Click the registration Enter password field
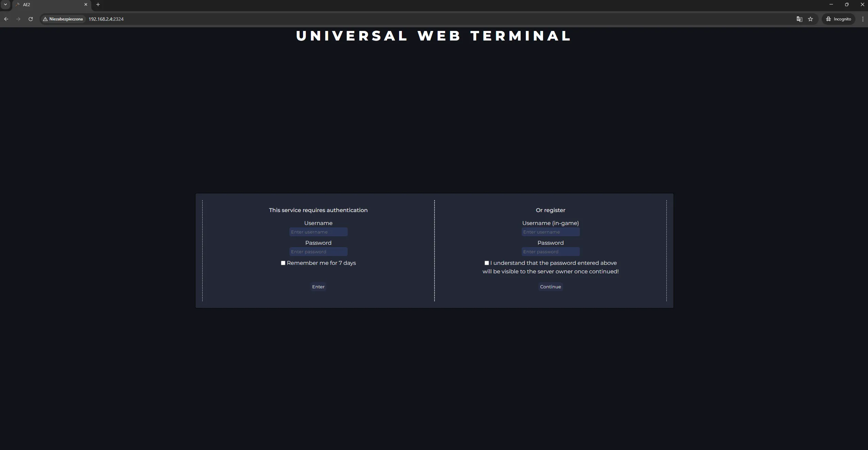This screenshot has width=868, height=450. (x=550, y=252)
